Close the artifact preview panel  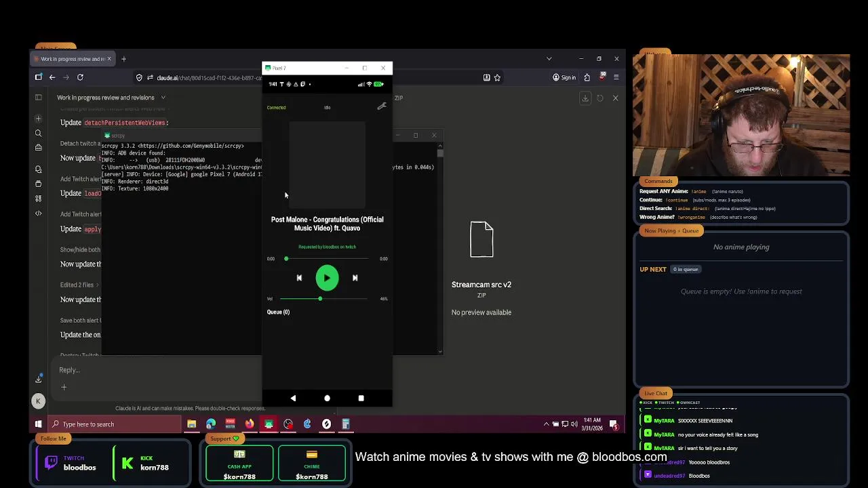[x=615, y=98]
